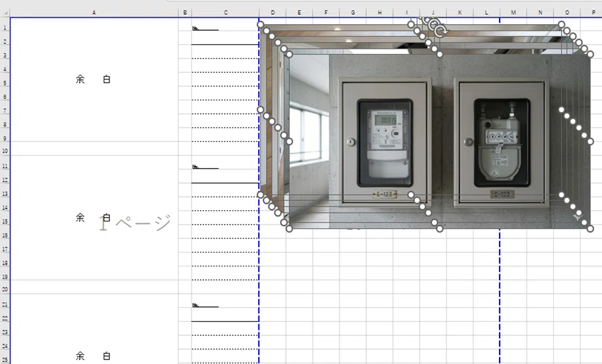Click the rotation handle of the frontmost picture
The image size is (602, 364).
coord(440,31)
